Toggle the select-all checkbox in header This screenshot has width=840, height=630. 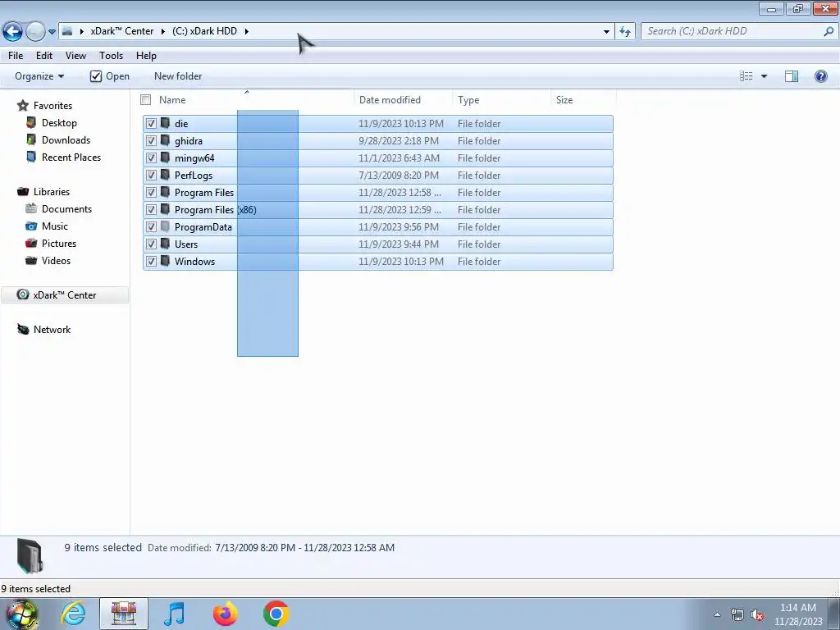[146, 99]
